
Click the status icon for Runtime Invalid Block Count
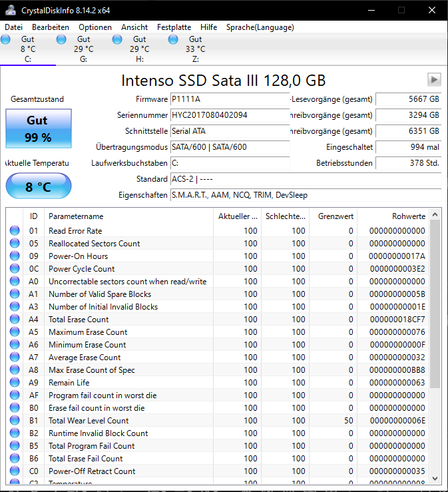15,433
